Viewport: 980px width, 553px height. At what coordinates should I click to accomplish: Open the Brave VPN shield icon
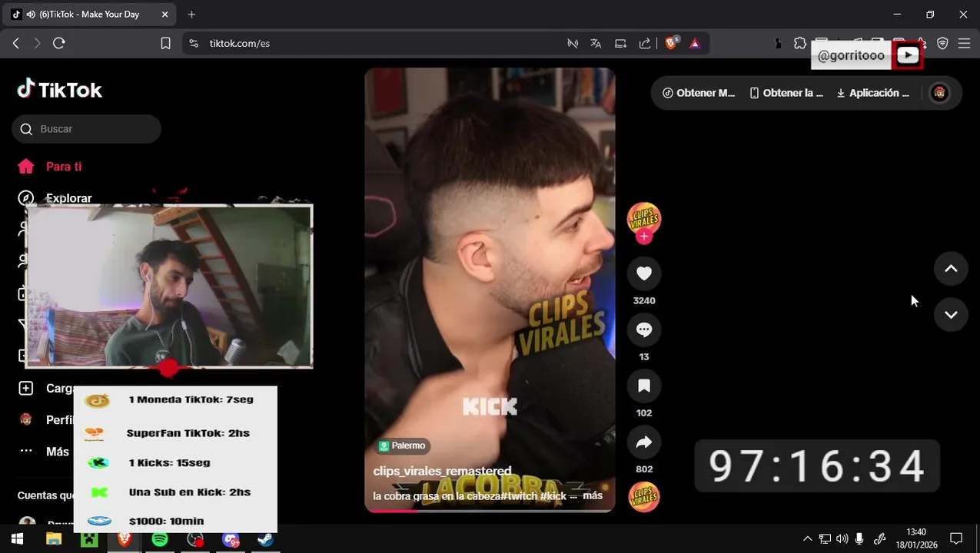[942, 44]
